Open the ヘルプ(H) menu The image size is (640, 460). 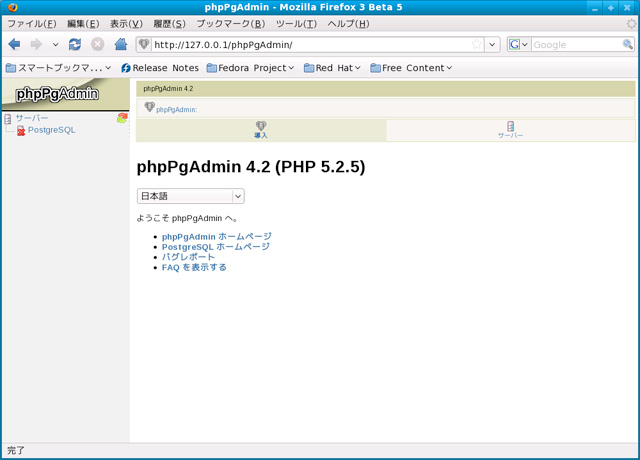(x=348, y=24)
